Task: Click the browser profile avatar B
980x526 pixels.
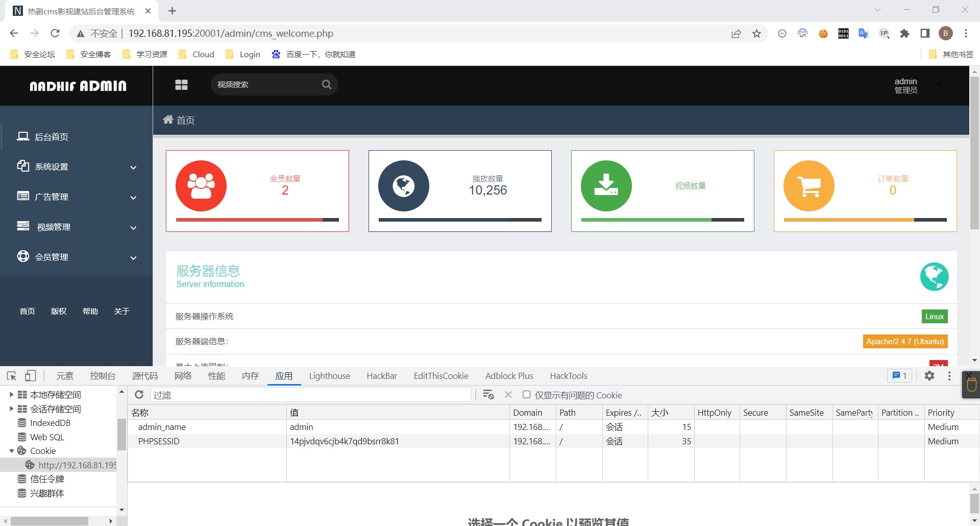Action: [x=945, y=33]
